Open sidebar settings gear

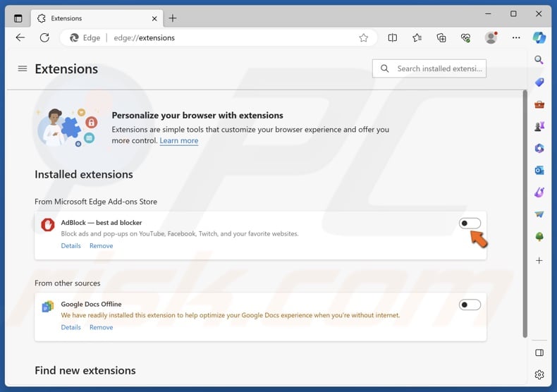click(539, 374)
